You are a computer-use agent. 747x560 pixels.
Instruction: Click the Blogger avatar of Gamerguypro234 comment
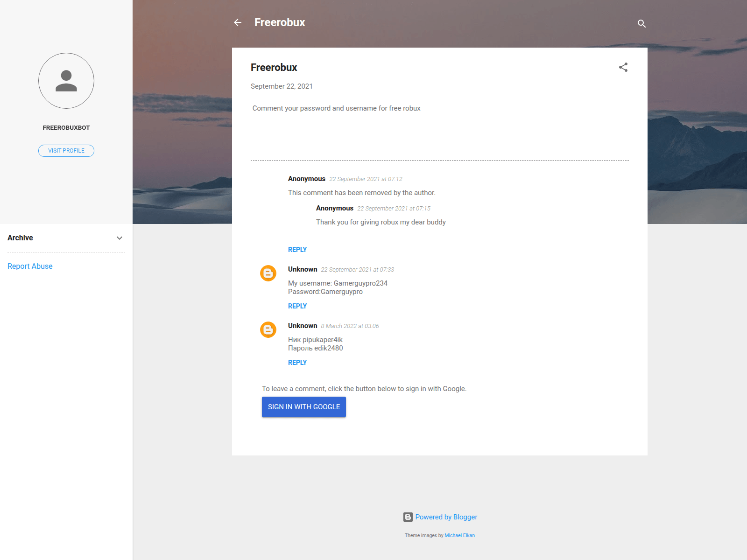268,273
